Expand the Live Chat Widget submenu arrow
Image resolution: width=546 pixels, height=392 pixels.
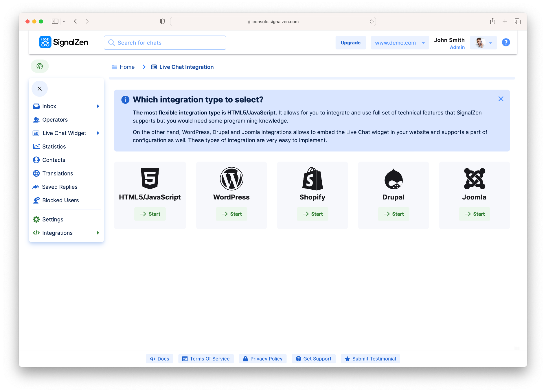tap(98, 133)
